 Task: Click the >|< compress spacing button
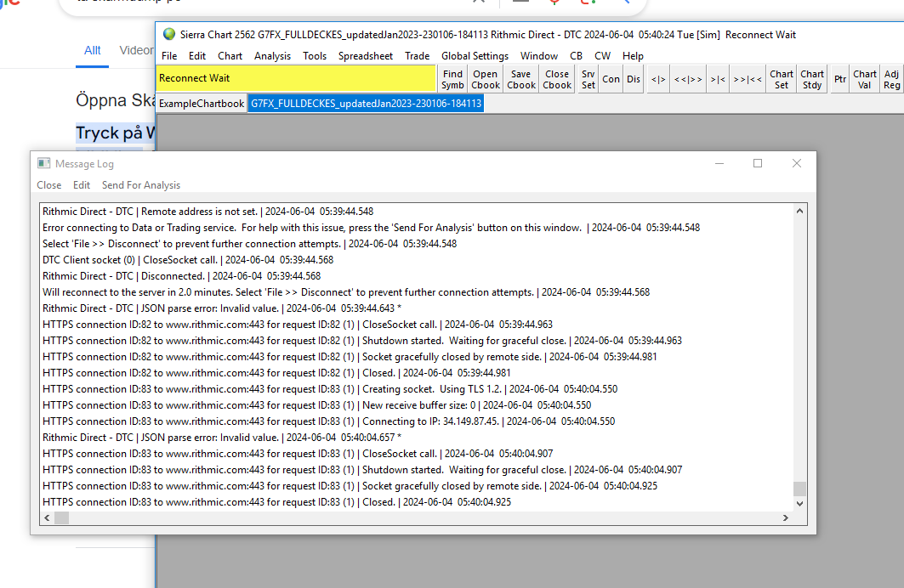click(718, 79)
